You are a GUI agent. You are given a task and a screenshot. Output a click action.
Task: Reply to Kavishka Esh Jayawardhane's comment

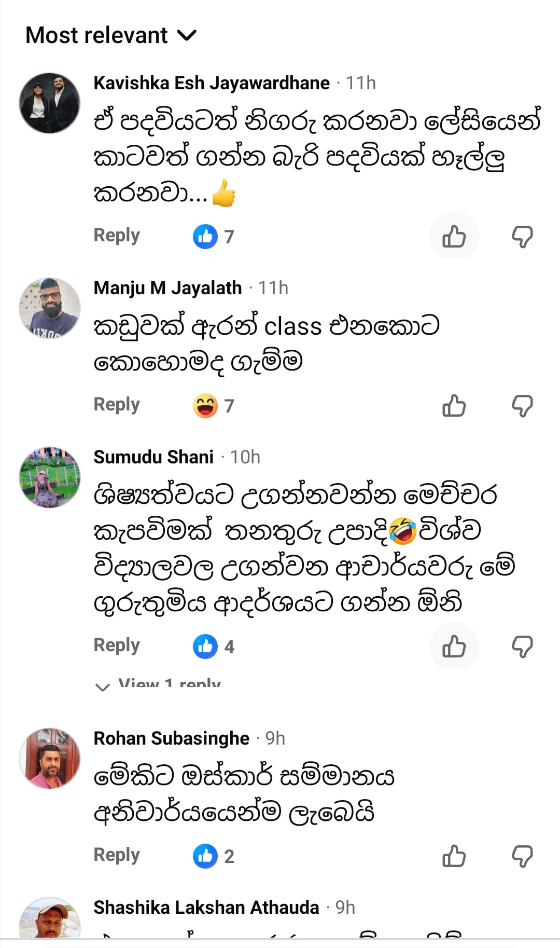(117, 236)
